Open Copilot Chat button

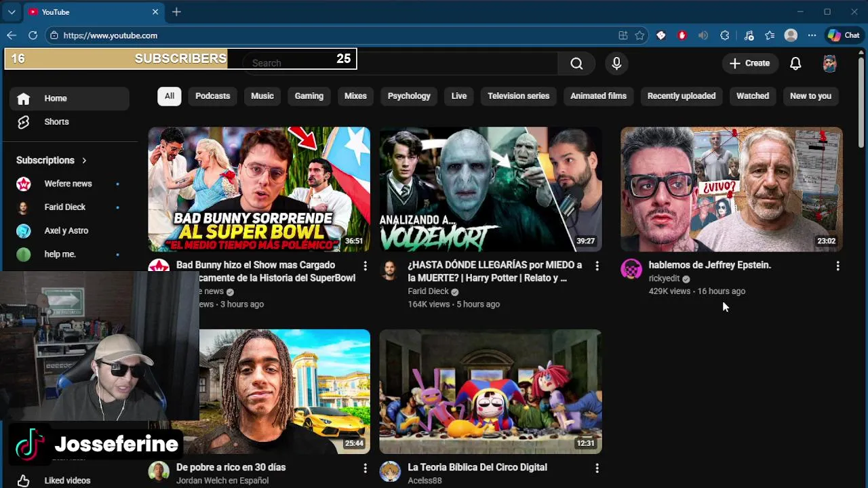pos(844,35)
